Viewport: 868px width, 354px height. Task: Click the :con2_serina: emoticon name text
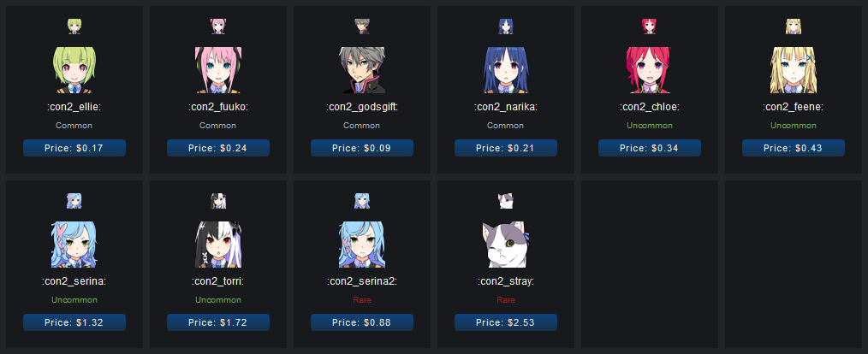click(x=74, y=281)
